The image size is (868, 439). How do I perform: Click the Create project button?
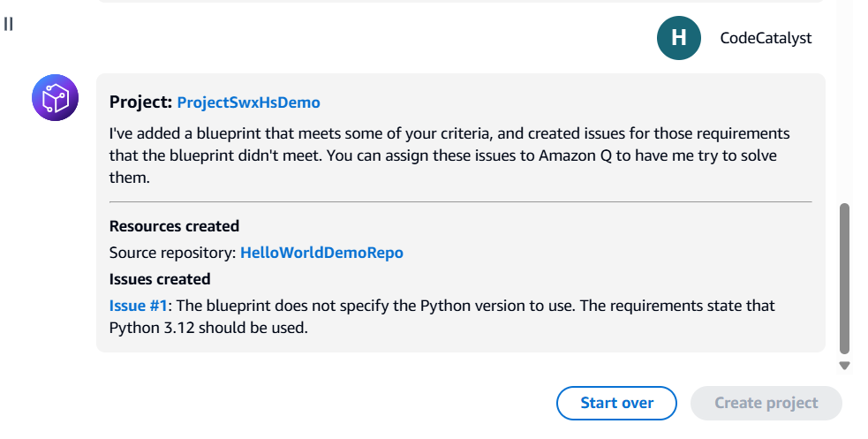pyautogui.click(x=766, y=403)
